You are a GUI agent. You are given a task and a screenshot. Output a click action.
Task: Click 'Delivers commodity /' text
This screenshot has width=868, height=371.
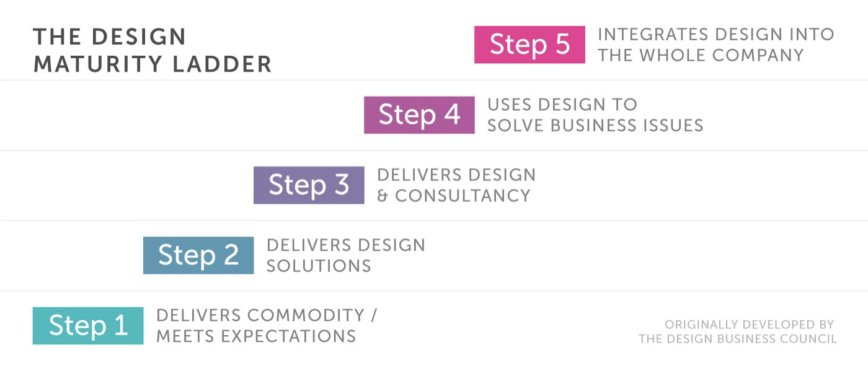click(x=267, y=315)
